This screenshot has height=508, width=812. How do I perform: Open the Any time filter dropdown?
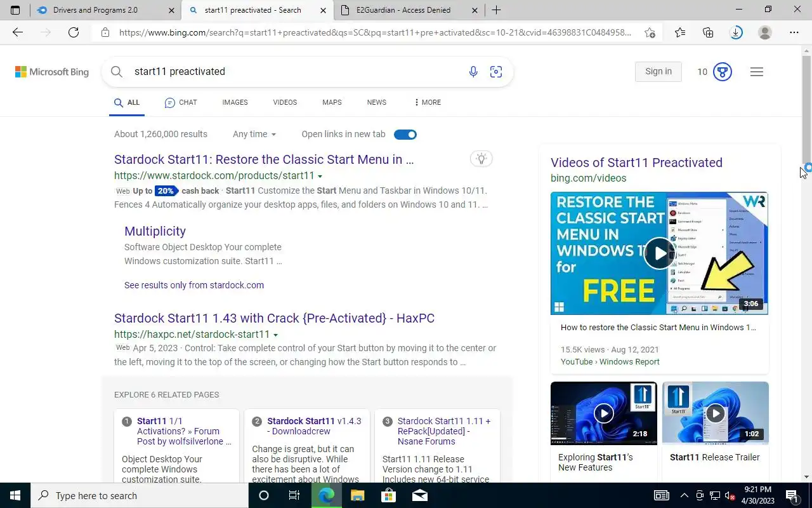pos(254,134)
